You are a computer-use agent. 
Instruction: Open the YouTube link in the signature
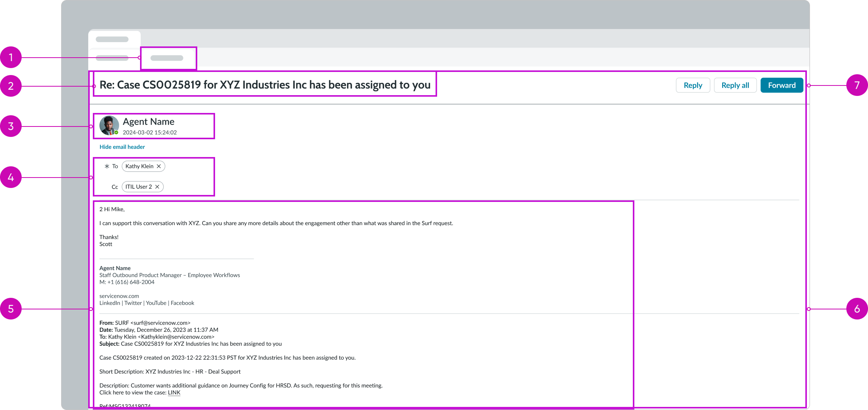point(155,303)
